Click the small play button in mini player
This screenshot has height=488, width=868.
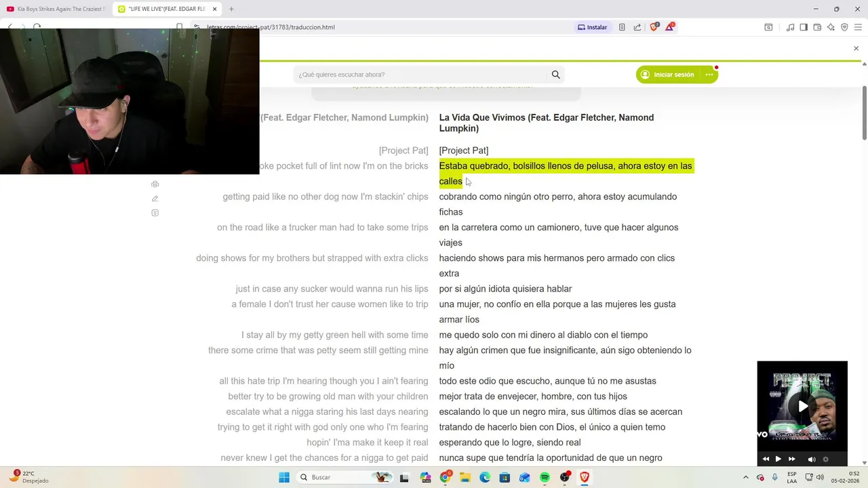pos(778,460)
